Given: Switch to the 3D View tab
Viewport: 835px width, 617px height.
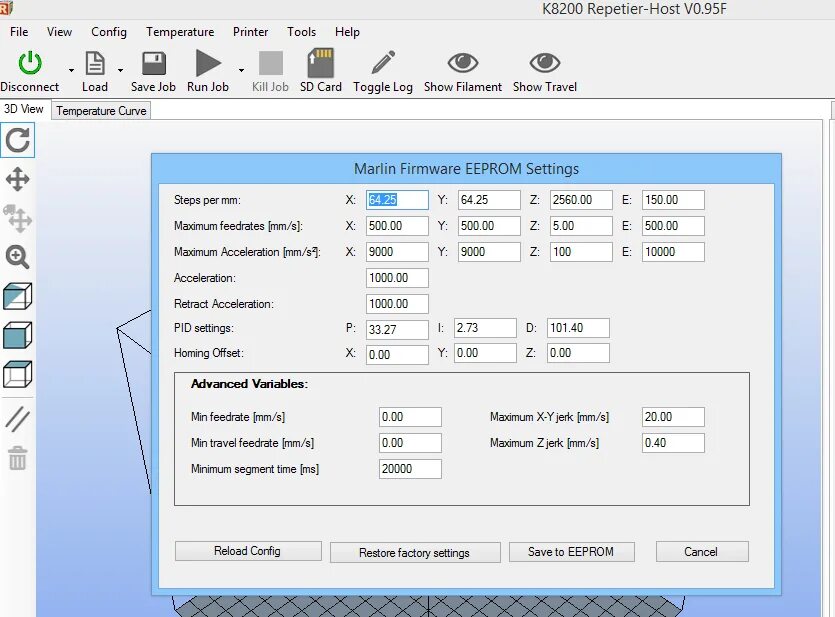Looking at the screenshot, I should pos(24,109).
